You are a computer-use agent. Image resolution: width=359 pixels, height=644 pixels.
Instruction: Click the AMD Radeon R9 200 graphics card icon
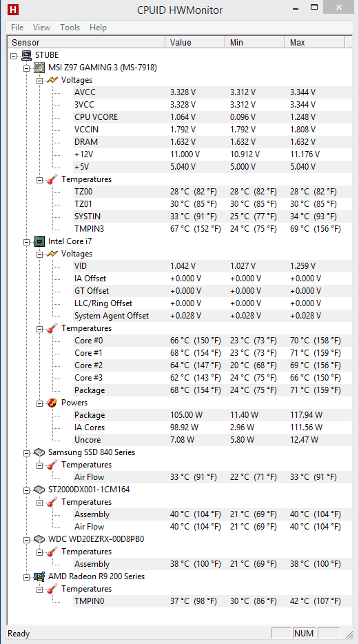(39, 576)
